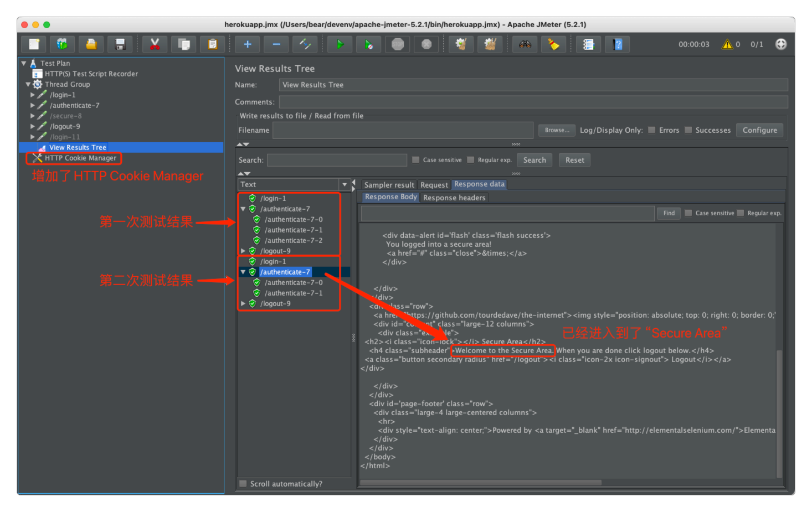Select HTTP Cookie Manager in tree

click(x=80, y=158)
